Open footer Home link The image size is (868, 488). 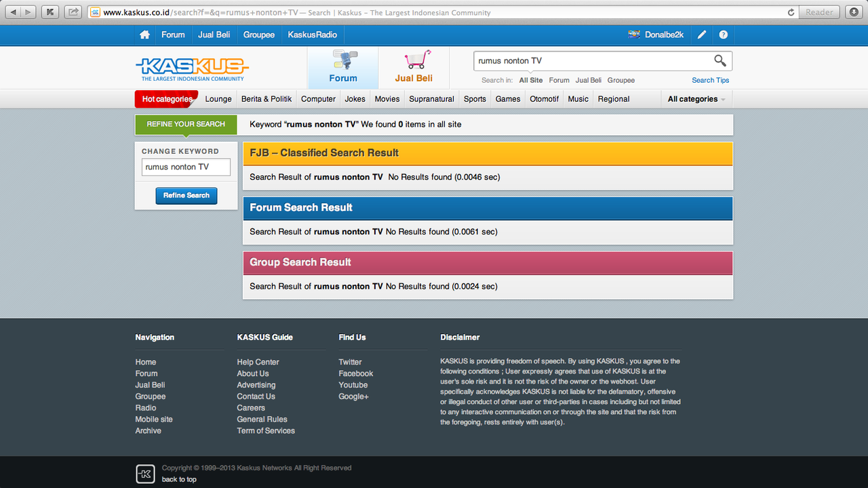[146, 362]
